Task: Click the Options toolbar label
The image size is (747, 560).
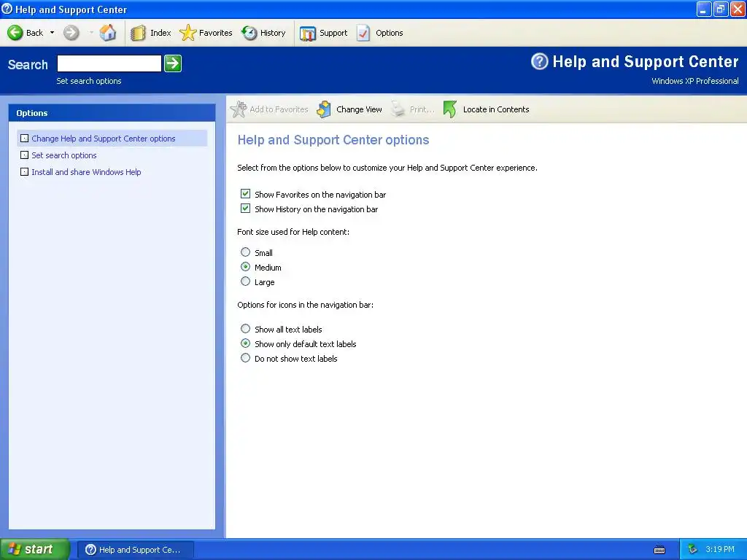Action: tap(390, 33)
